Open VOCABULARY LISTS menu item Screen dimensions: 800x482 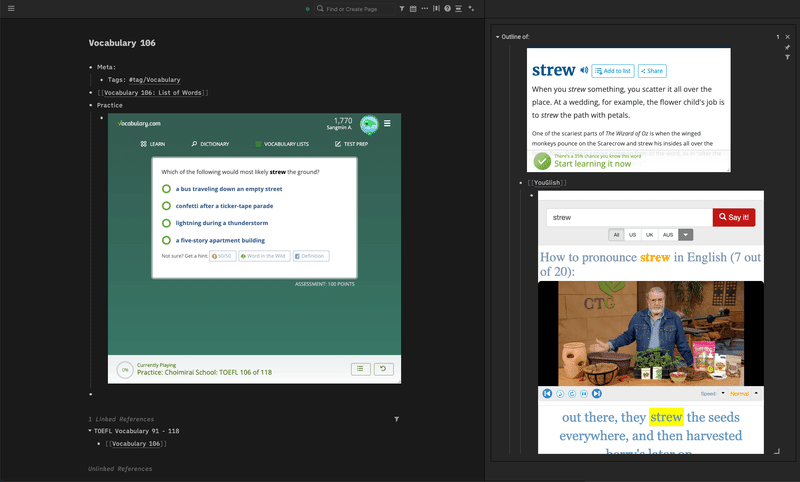click(282, 144)
